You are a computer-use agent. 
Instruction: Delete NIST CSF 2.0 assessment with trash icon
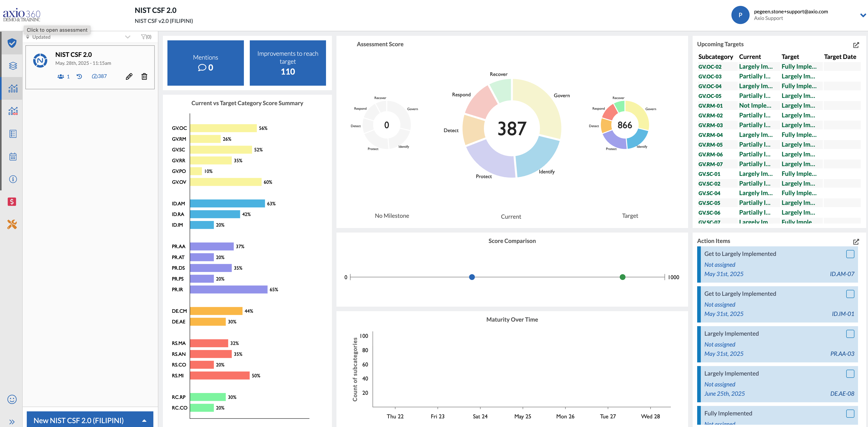click(144, 76)
